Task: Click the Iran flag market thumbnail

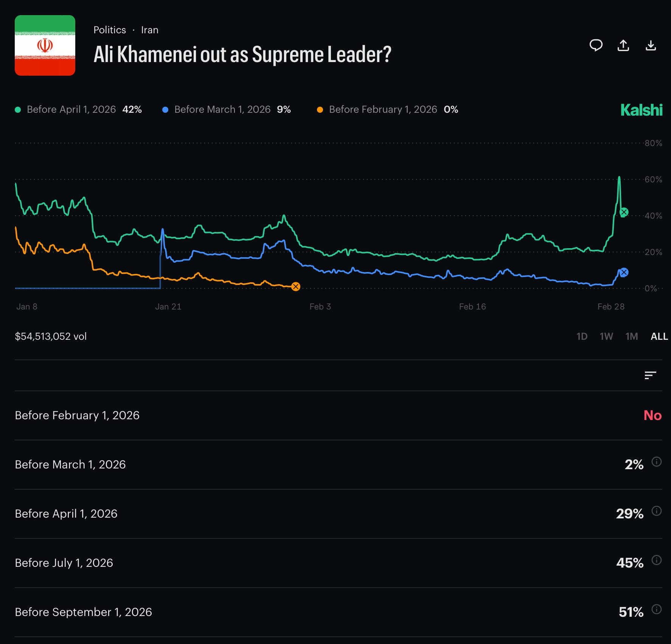Action: pos(45,45)
